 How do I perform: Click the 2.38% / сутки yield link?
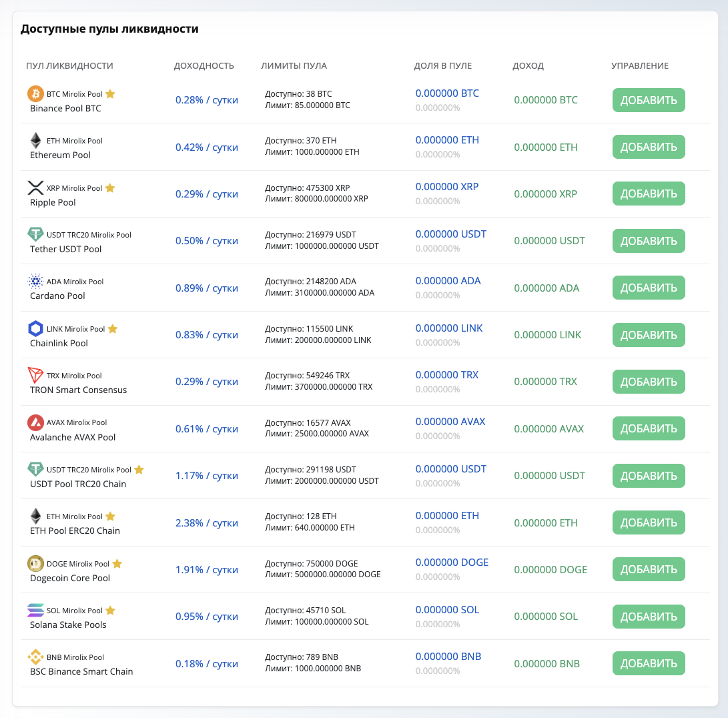pos(207,522)
